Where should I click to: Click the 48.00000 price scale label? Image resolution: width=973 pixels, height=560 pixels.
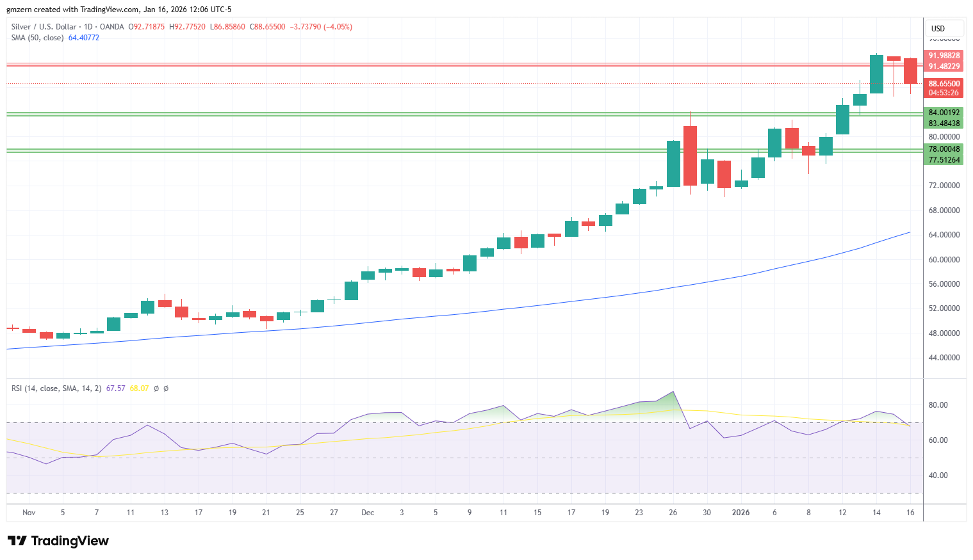(944, 333)
